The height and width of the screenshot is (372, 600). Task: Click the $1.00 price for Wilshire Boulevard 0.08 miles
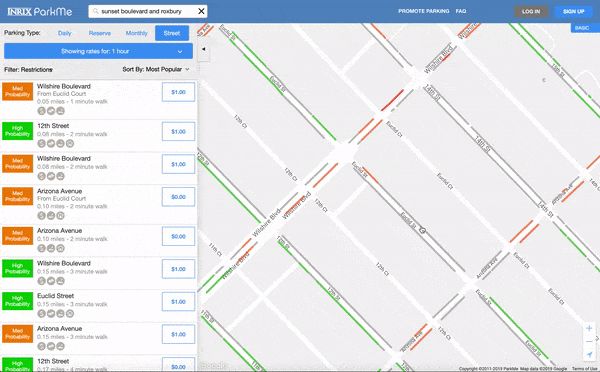[178, 164]
